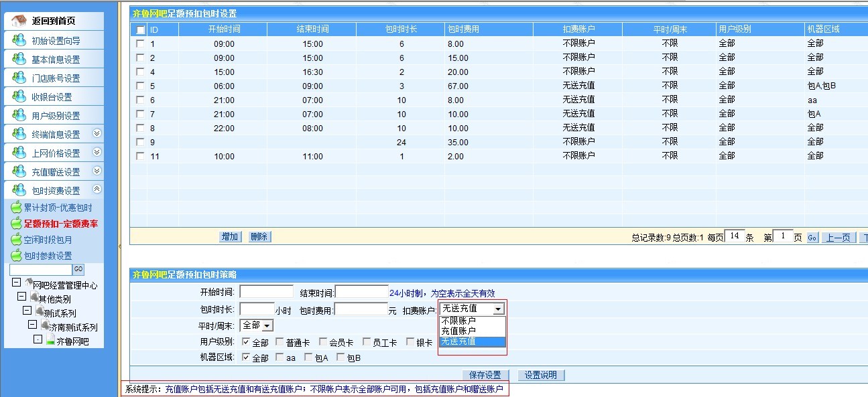Click the icon next to 收银台设置
The height and width of the screenshot is (397, 868).
click(19, 96)
